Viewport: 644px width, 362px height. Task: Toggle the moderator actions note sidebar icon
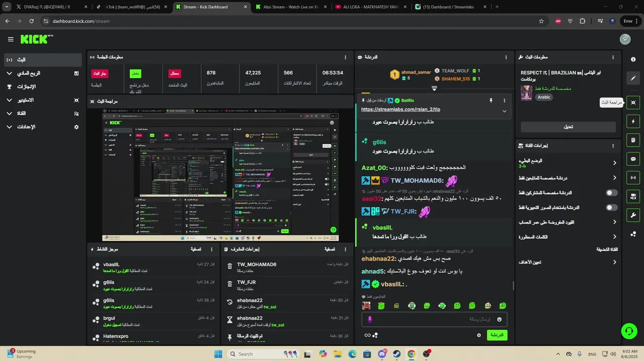click(633, 140)
